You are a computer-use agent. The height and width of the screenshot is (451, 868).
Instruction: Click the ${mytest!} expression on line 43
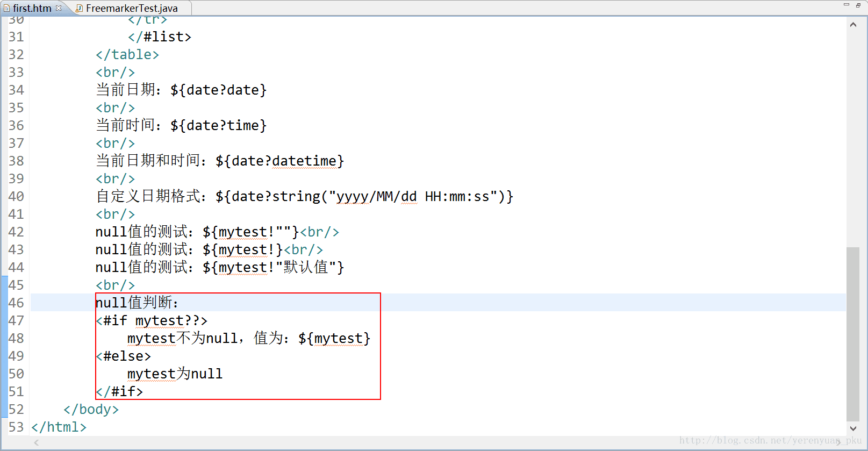coord(243,249)
